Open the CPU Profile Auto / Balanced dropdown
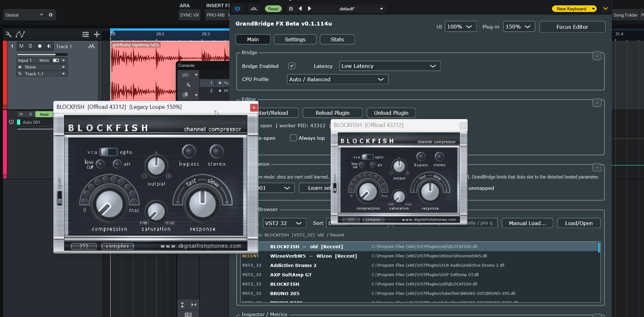The image size is (644, 317). (338, 79)
